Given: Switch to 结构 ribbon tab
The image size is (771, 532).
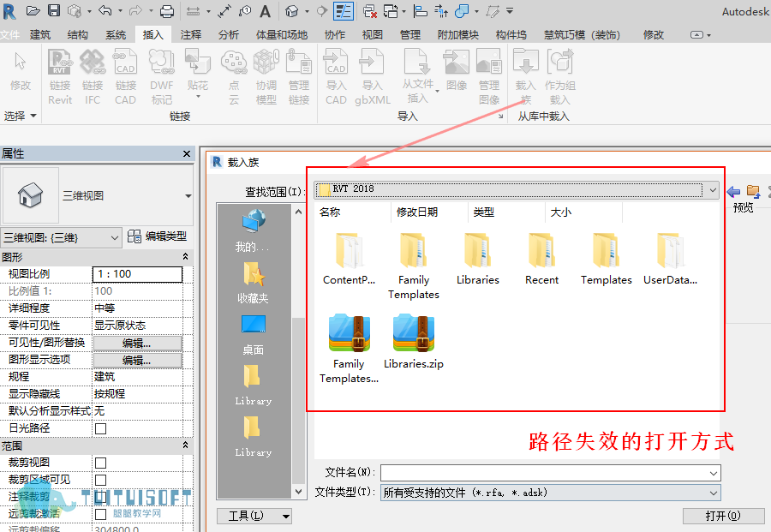Looking at the screenshot, I should (x=78, y=35).
